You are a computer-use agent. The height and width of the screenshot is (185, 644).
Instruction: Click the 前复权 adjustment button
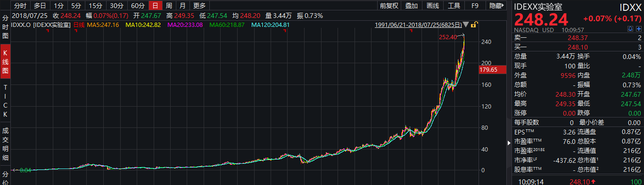coord(389,6)
